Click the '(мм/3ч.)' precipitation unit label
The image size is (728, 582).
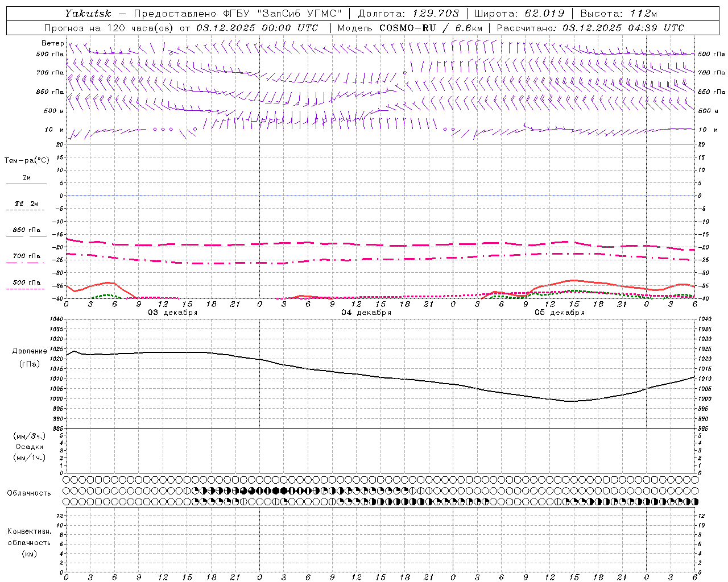(29, 436)
